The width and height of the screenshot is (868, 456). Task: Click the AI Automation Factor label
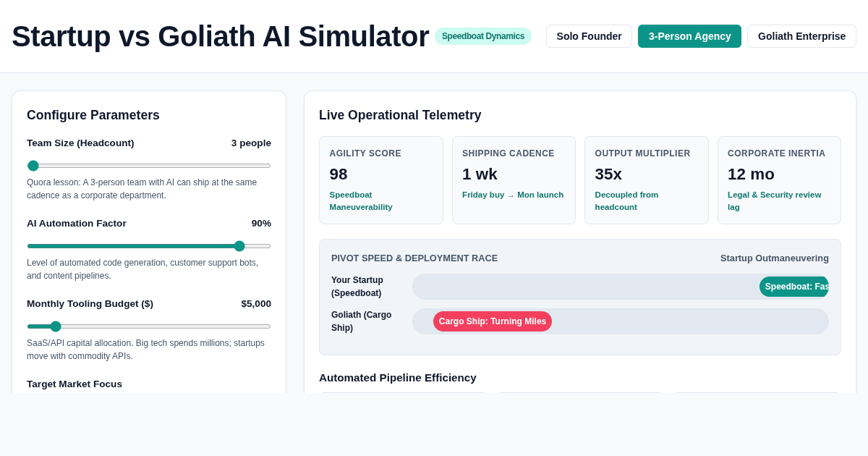pos(77,224)
